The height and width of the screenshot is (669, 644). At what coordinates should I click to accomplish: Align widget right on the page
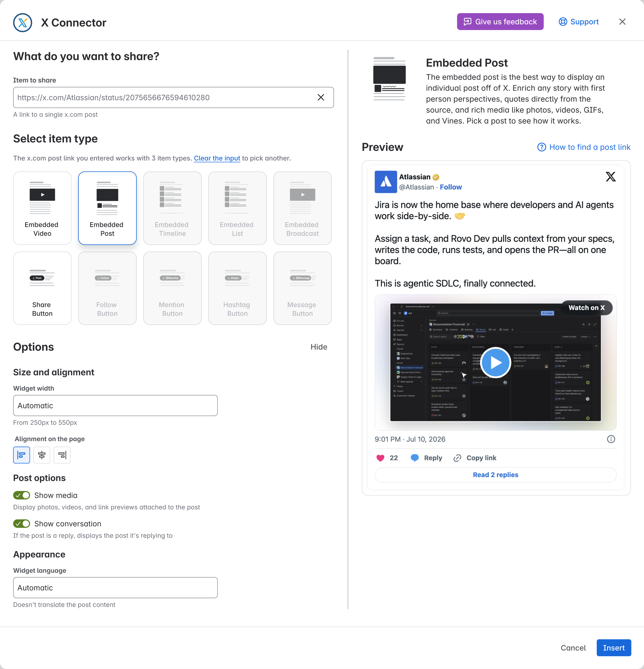[62, 455]
